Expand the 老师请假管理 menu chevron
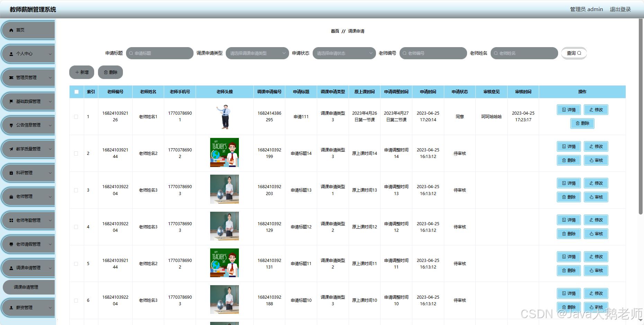Viewport: 644px width, 325px height. pyautogui.click(x=50, y=244)
